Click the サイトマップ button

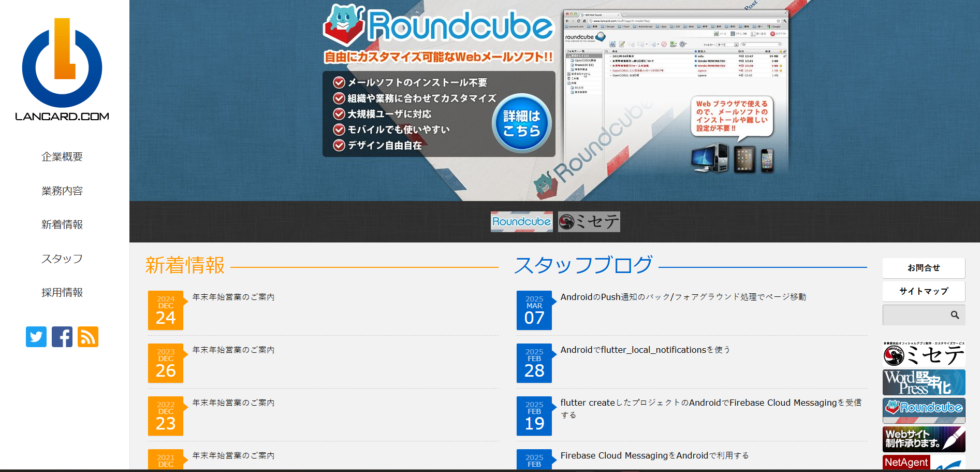(924, 291)
